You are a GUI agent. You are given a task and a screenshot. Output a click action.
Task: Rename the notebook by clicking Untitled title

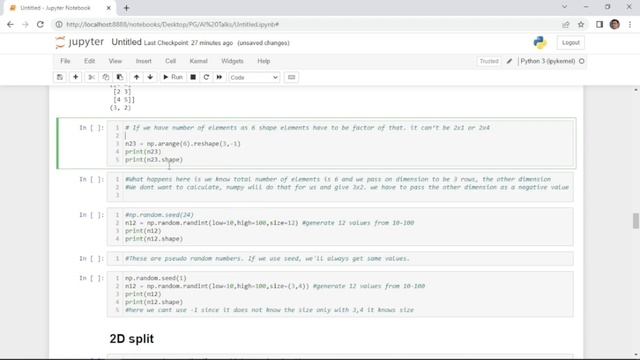(x=127, y=42)
